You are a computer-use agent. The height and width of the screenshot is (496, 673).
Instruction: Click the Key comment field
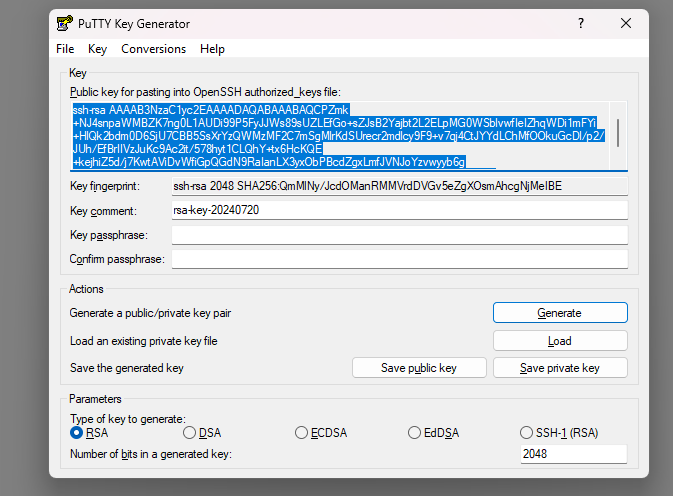pyautogui.click(x=400, y=210)
